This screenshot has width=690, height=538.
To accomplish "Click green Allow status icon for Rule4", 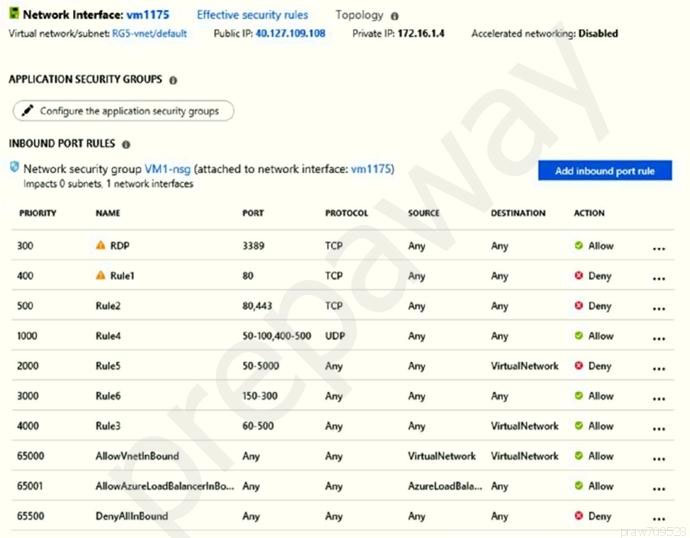I will pos(579,335).
